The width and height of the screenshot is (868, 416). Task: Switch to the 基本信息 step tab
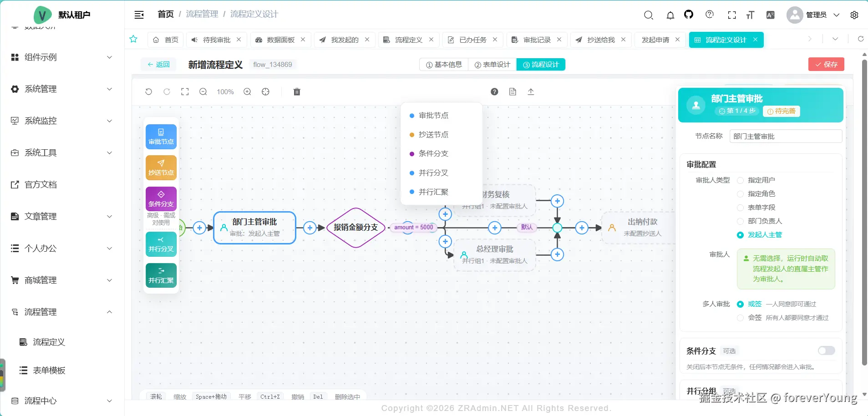tap(444, 65)
